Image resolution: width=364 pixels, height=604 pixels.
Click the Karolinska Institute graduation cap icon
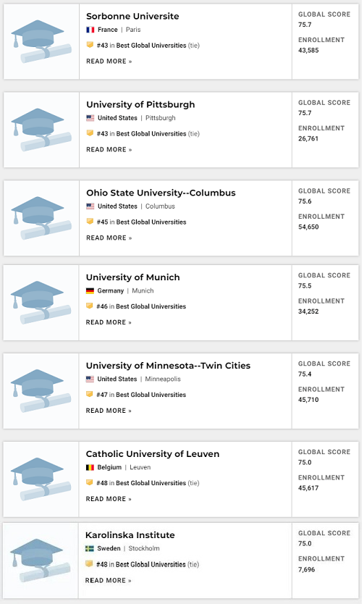click(x=40, y=560)
